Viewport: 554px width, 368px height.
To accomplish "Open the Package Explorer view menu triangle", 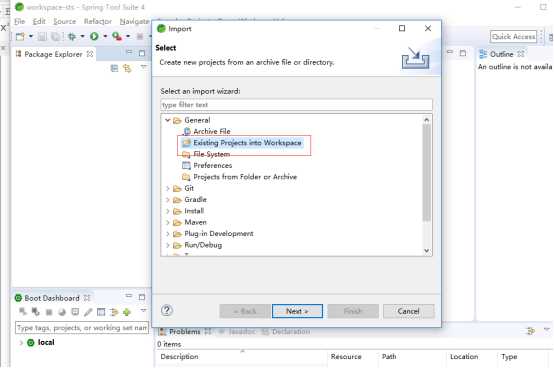I will (x=143, y=67).
